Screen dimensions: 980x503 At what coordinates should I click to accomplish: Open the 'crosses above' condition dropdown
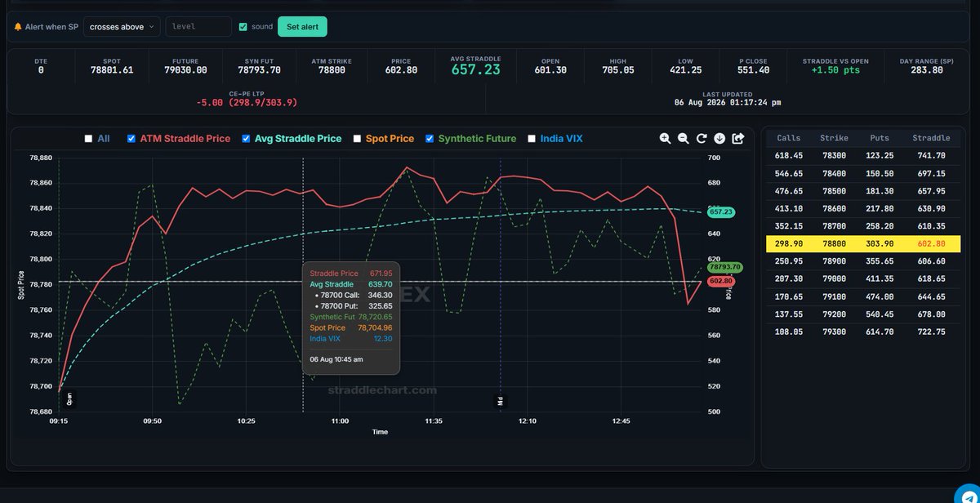point(121,27)
